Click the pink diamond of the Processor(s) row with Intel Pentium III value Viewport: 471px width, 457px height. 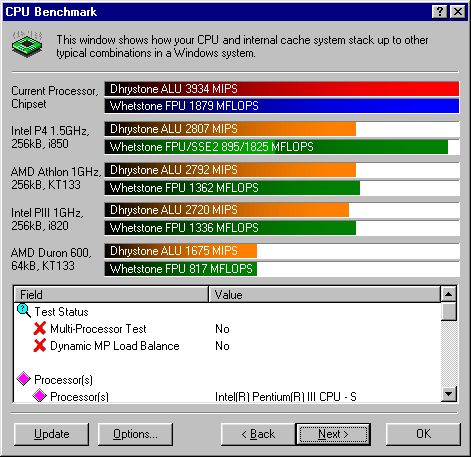click(x=39, y=396)
